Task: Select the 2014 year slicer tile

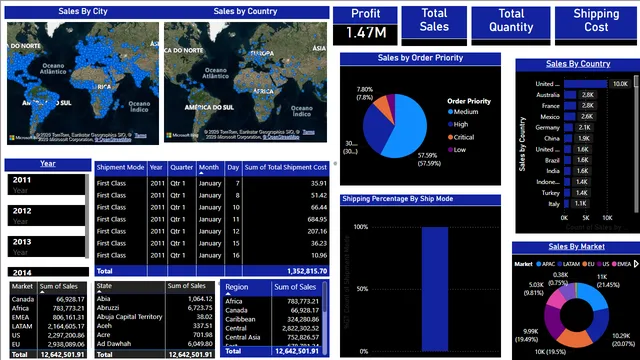Action: coord(48,272)
